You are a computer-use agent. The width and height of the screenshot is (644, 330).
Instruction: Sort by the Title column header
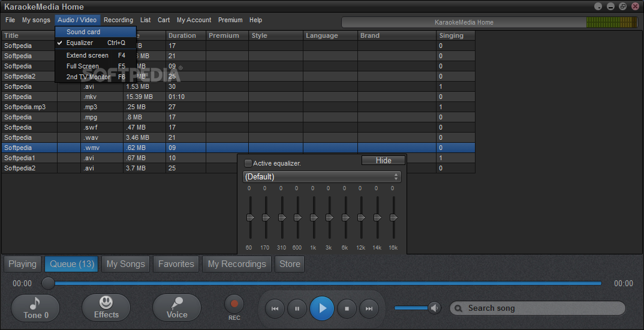28,35
